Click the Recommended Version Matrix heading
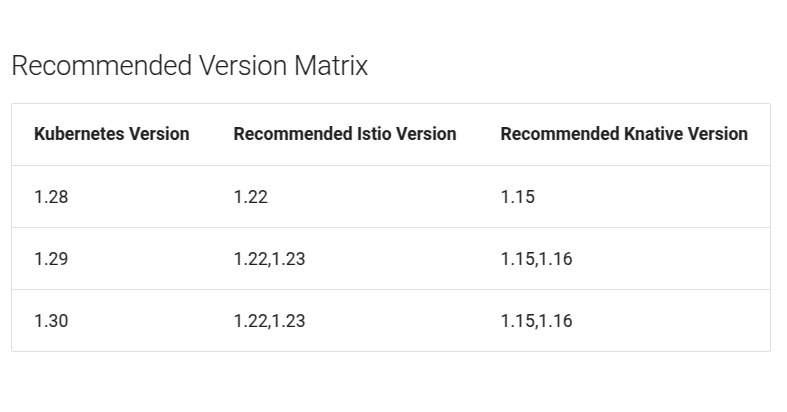 point(190,66)
